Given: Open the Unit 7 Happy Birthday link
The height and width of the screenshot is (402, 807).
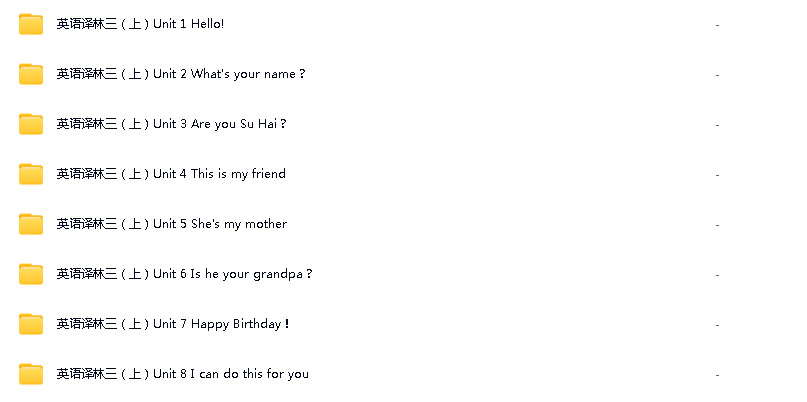Looking at the screenshot, I should click(x=173, y=324).
